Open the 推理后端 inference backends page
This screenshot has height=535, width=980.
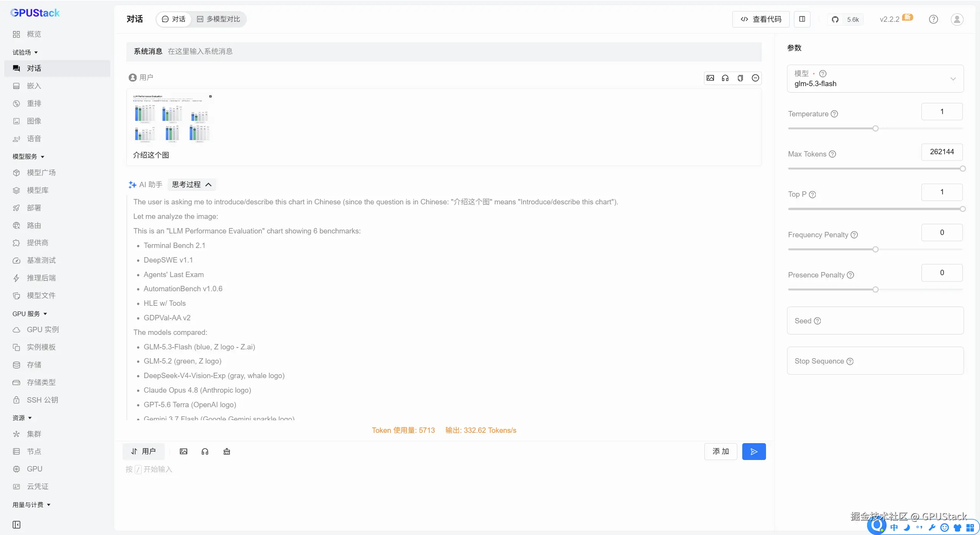coord(57,278)
